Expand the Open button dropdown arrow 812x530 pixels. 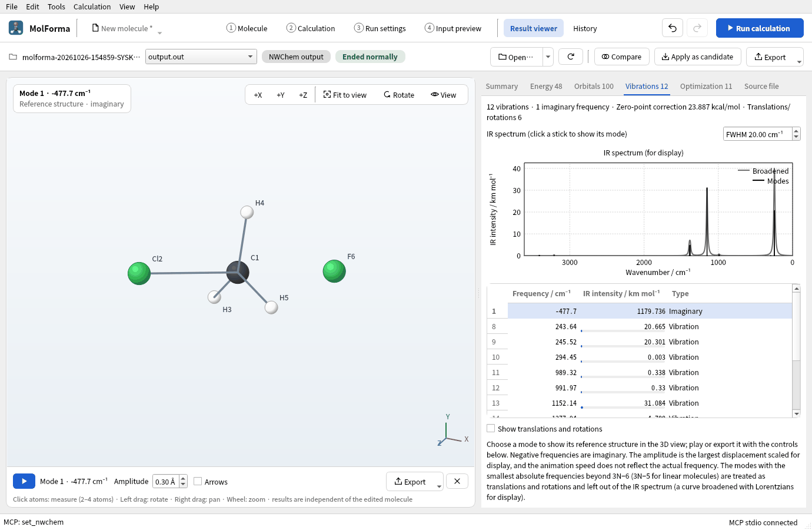tap(548, 57)
